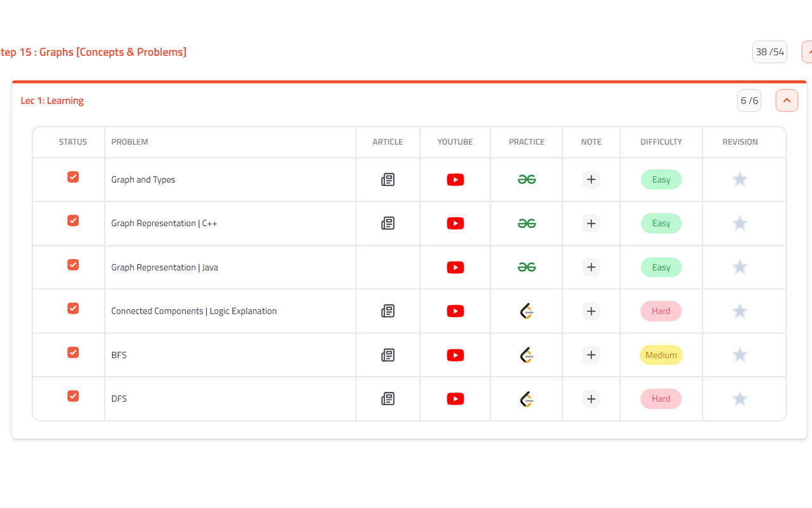Add a note for Graph Representation Java
The width and height of the screenshot is (812, 508).
pyautogui.click(x=591, y=267)
